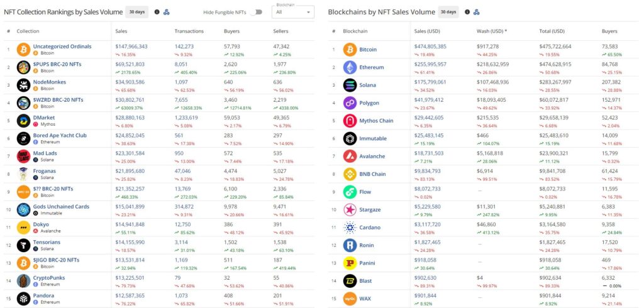Image resolution: width=644 pixels, height=308 pixels.
Task: Toggle the Hide Fungible NFTs switch
Action: (255, 12)
